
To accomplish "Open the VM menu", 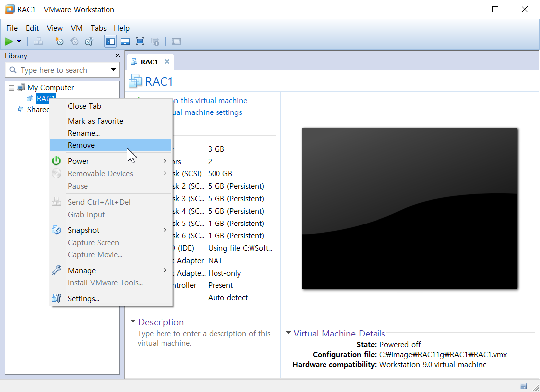I will coord(76,28).
